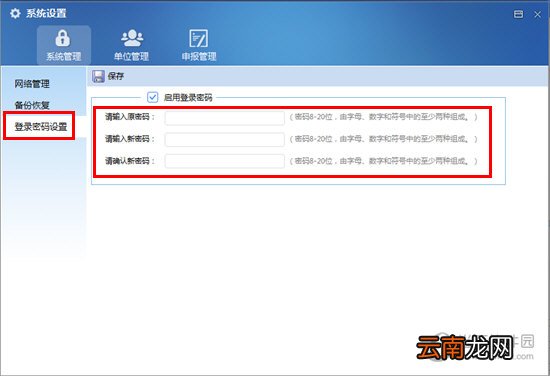Click the 启用登录密码 label text

(x=188, y=98)
